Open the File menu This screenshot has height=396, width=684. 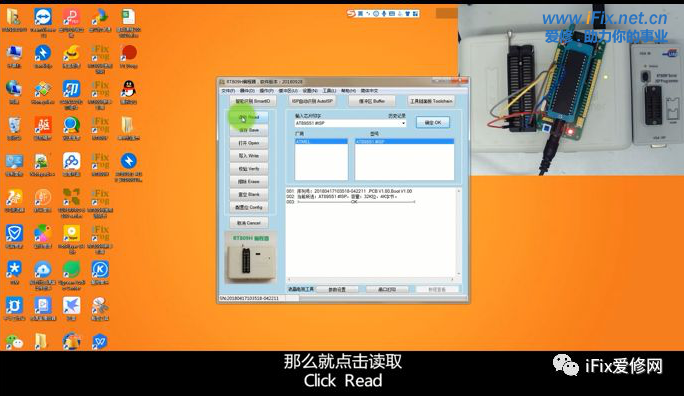[x=228, y=91]
